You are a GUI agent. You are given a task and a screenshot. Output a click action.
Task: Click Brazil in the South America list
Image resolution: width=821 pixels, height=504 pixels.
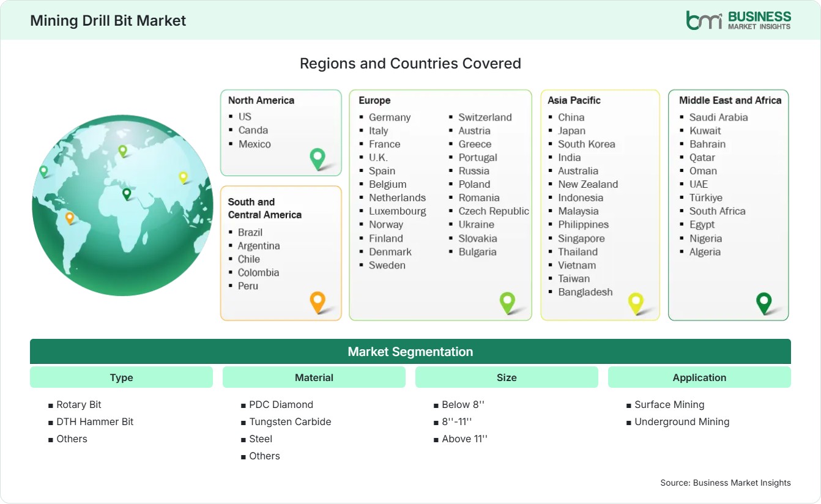[x=250, y=232]
